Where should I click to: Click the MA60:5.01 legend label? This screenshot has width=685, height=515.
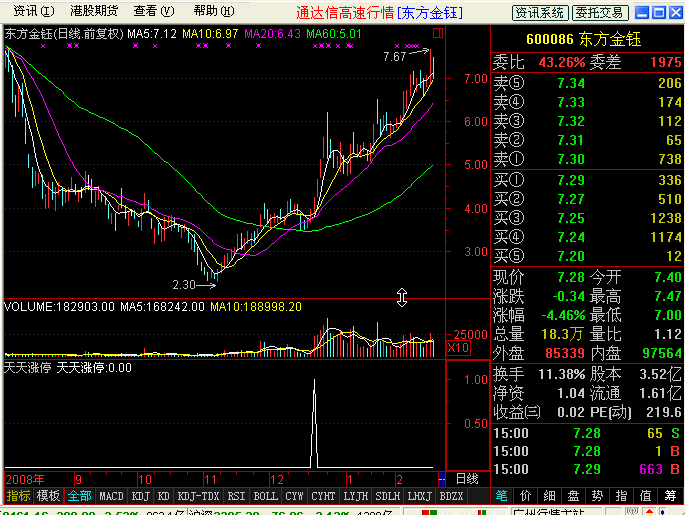pos(334,34)
